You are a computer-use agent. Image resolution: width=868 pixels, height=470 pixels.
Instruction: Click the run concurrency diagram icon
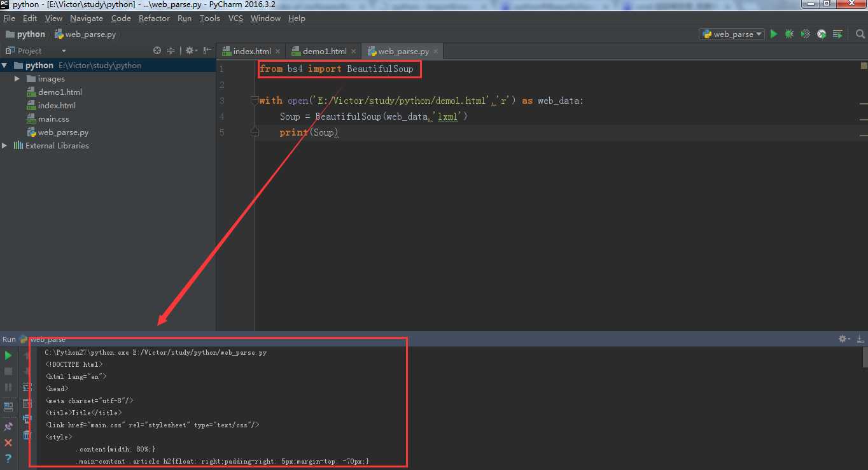pyautogui.click(x=837, y=34)
